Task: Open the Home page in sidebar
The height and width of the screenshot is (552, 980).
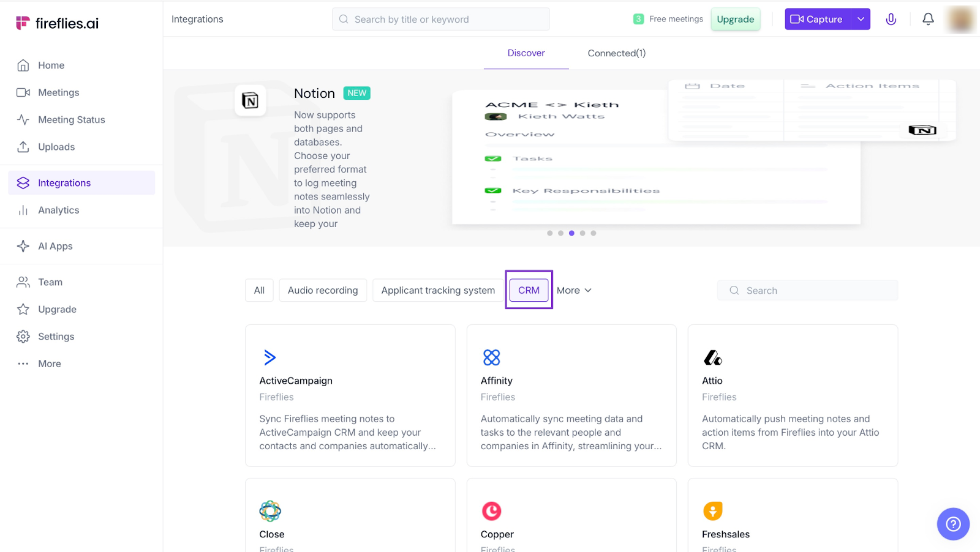Action: coord(81,65)
